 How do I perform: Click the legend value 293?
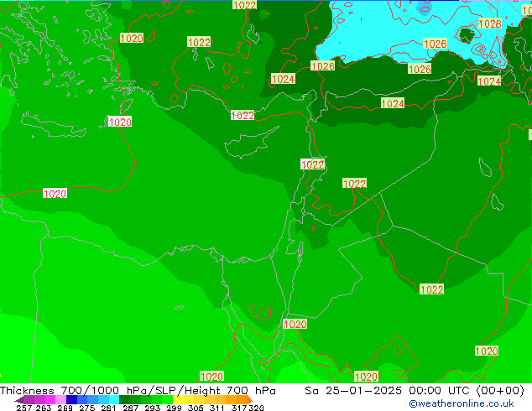[152, 408]
